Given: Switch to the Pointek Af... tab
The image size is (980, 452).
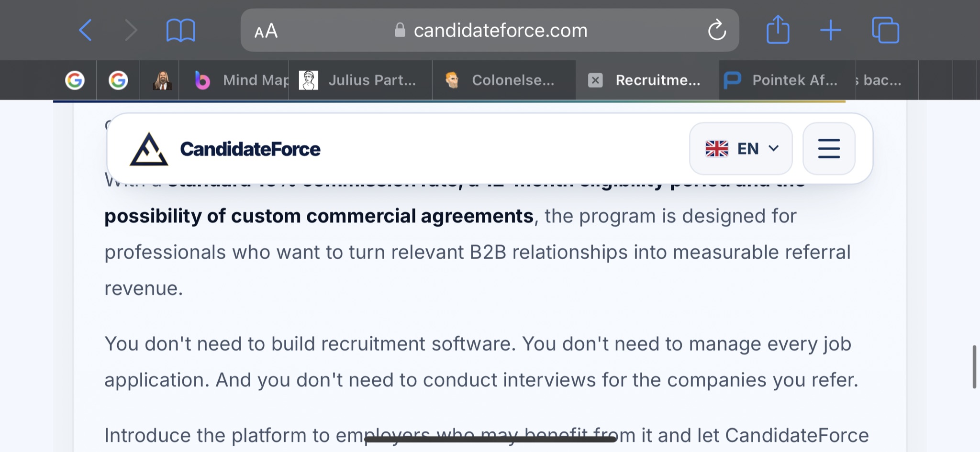Looking at the screenshot, I should click(x=787, y=80).
